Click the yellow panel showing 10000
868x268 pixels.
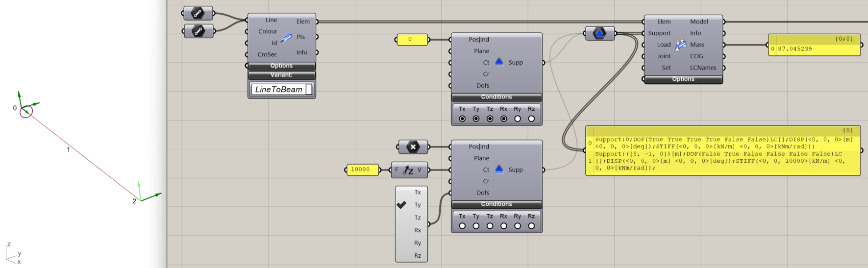coord(362,170)
